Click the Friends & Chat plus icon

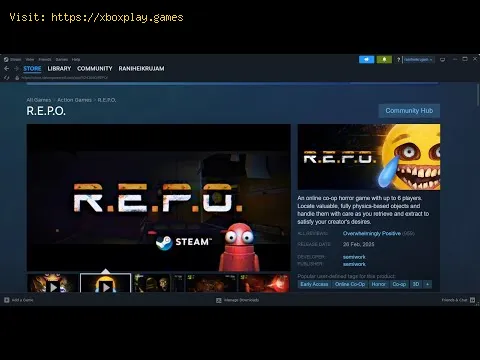[472, 300]
